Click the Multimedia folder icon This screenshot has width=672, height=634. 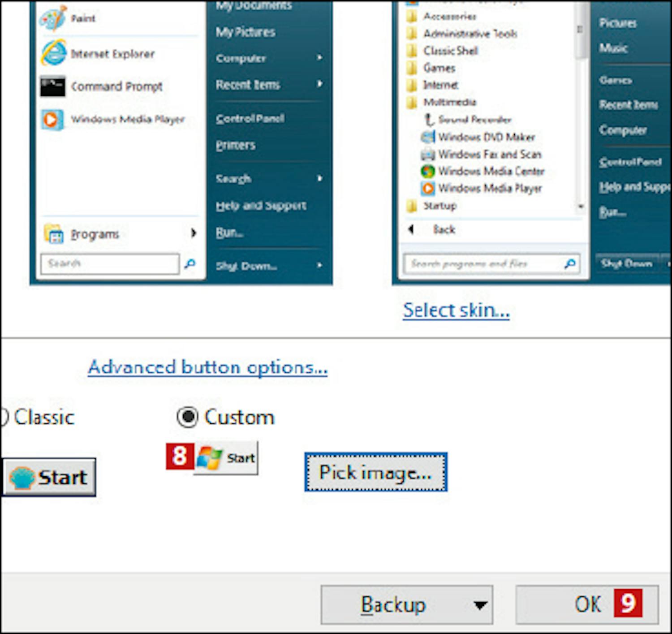tap(412, 102)
